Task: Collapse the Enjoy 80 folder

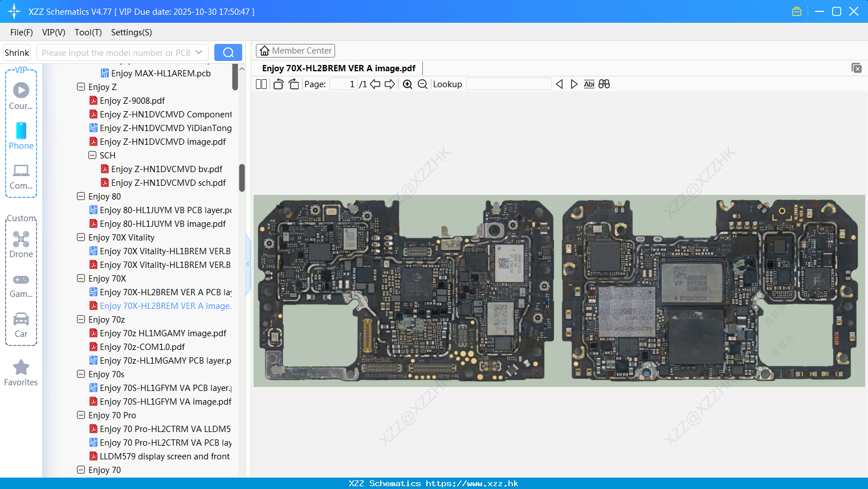Action: tap(81, 196)
